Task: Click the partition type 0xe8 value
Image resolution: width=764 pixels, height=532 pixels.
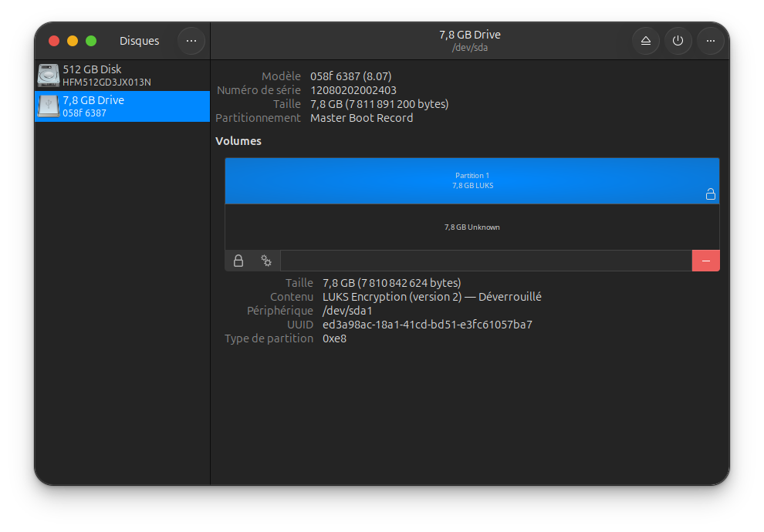Action: (334, 338)
